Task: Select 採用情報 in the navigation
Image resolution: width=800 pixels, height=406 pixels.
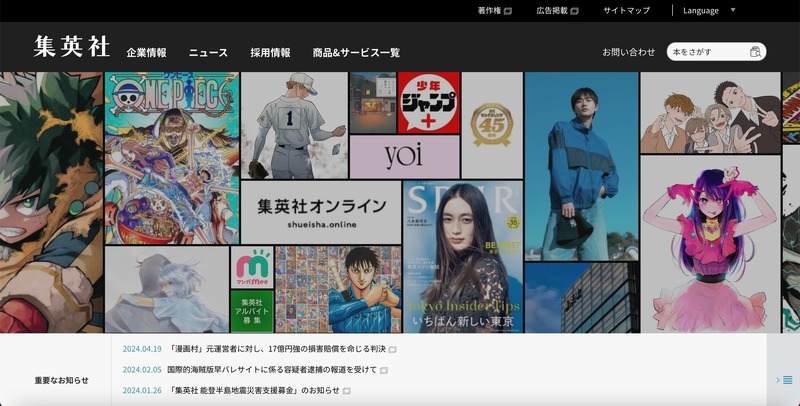Action: 270,52
